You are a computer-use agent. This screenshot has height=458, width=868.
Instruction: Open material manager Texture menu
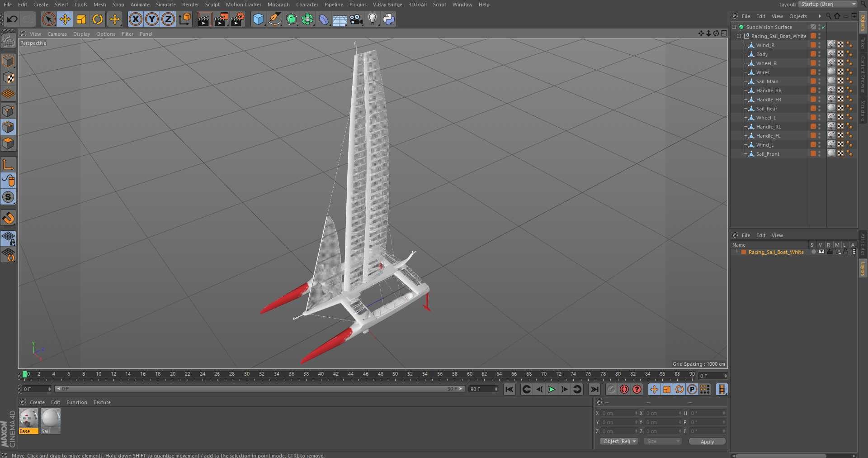102,402
